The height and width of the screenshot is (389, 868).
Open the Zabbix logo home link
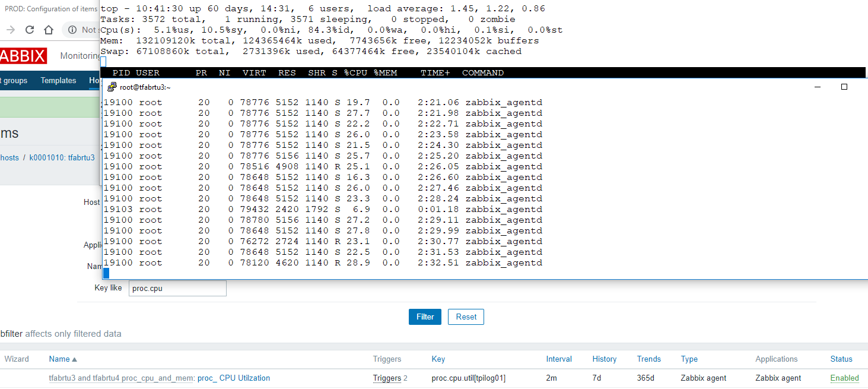(x=23, y=56)
